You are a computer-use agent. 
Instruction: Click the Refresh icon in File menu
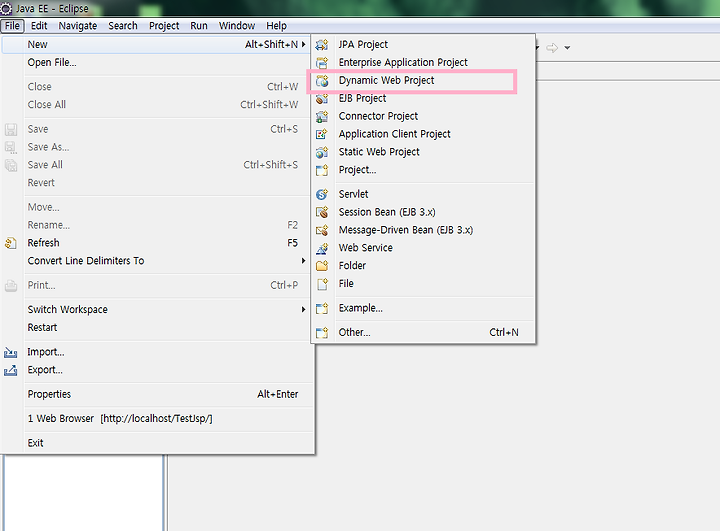coord(11,243)
